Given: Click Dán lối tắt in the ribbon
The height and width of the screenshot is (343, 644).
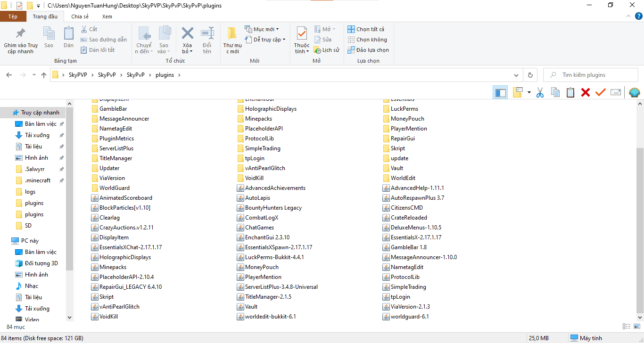Looking at the screenshot, I should [98, 50].
